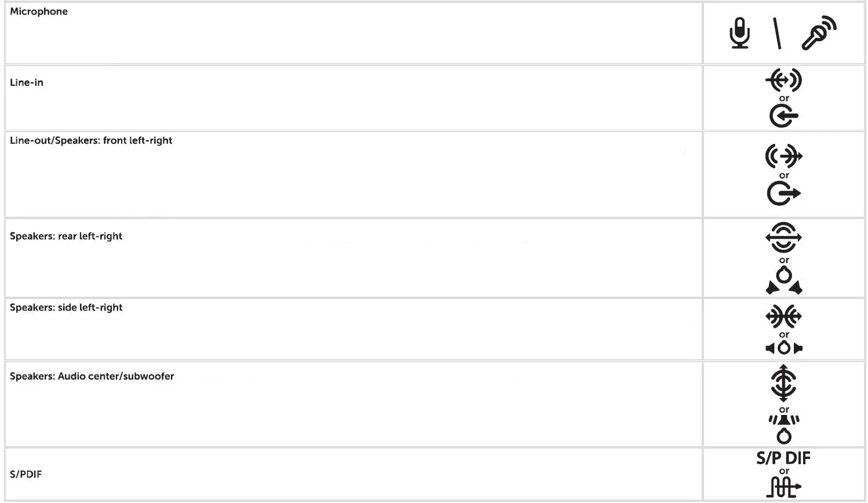Select the rear speakers double-arrow ring icon

click(783, 238)
